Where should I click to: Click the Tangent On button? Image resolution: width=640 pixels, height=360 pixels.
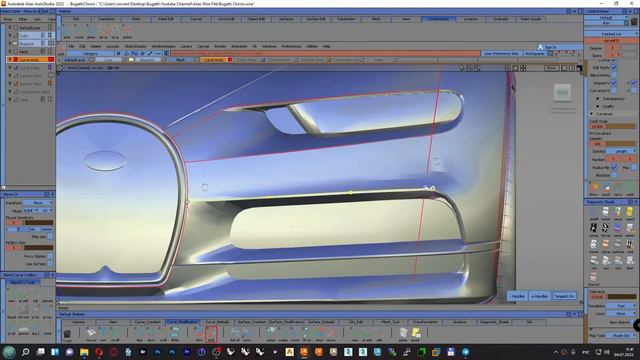(x=564, y=296)
